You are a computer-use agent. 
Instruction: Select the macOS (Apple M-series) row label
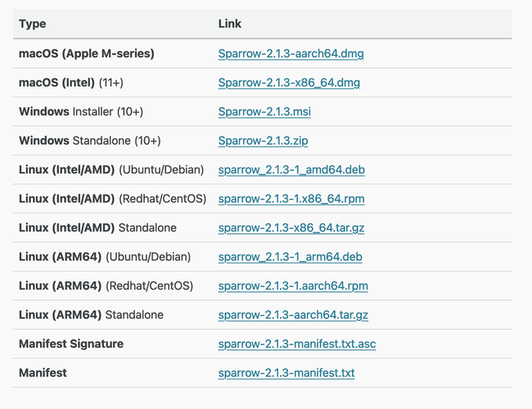pyautogui.click(x=86, y=54)
